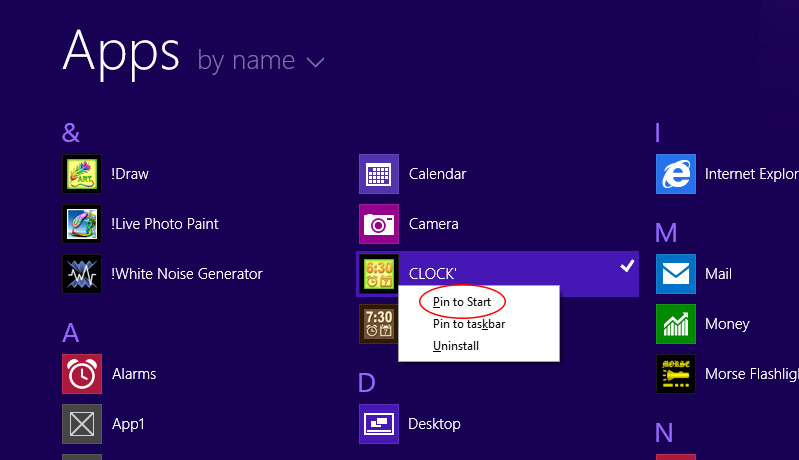
Task: Open the Calendar app icon
Action: [379, 174]
